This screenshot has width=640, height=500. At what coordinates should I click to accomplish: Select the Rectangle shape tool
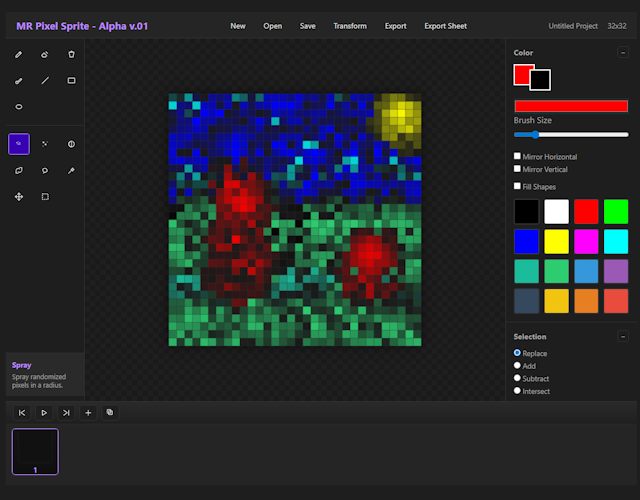click(71, 81)
